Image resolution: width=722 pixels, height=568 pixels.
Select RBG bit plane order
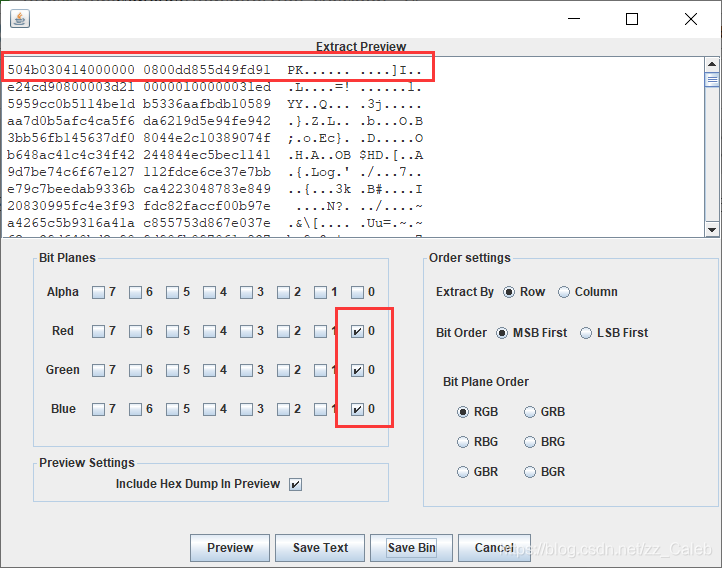click(463, 442)
